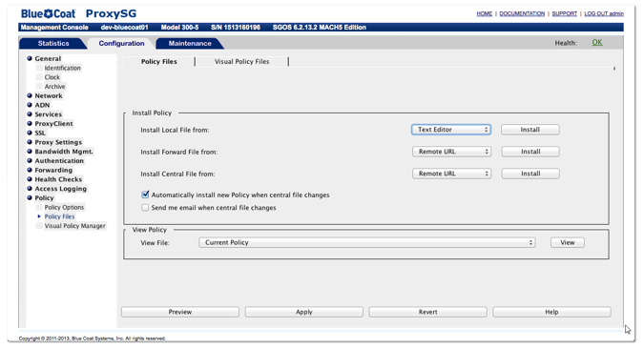Collapse the Policy tree bullet
The height and width of the screenshot is (349, 644).
30,197
